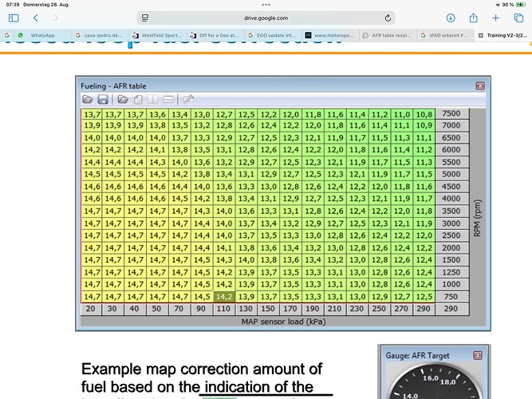Screen dimensions: 532x399
Task: Click the 3500 RPM axis header
Action: click(x=451, y=211)
